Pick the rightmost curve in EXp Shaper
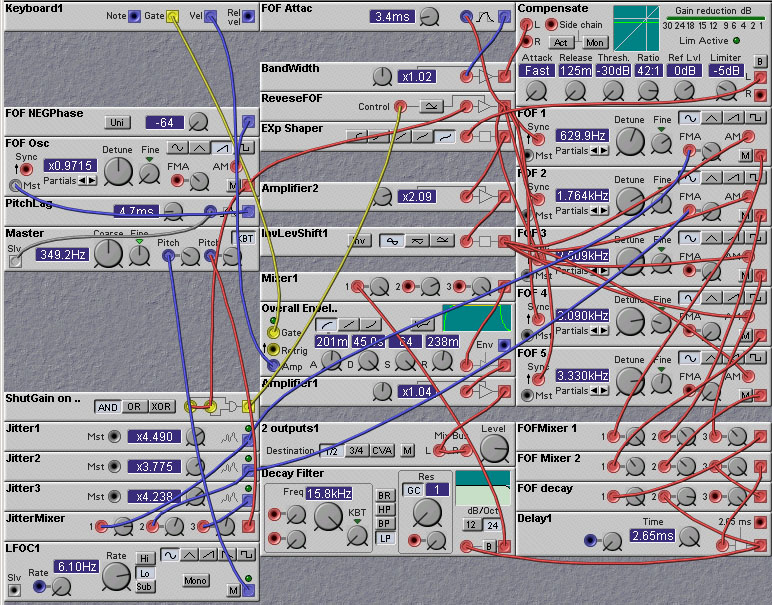The image size is (772, 605). [x=443, y=136]
